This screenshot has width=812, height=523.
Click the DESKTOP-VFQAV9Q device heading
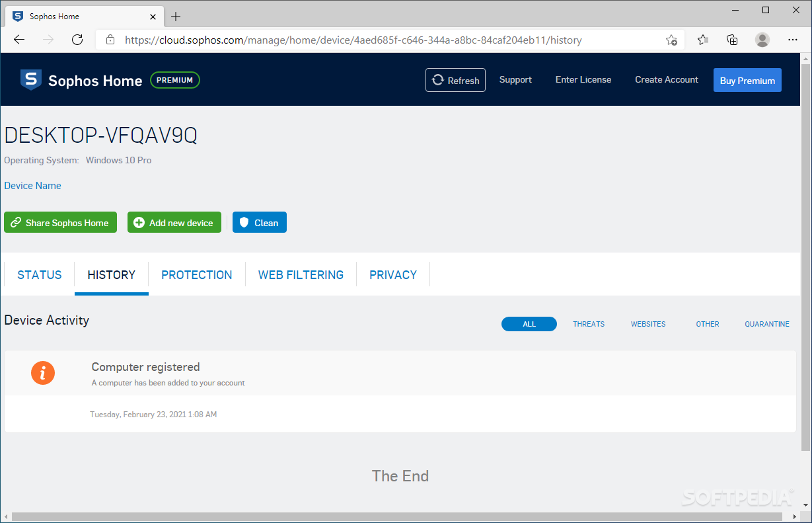[100, 136]
